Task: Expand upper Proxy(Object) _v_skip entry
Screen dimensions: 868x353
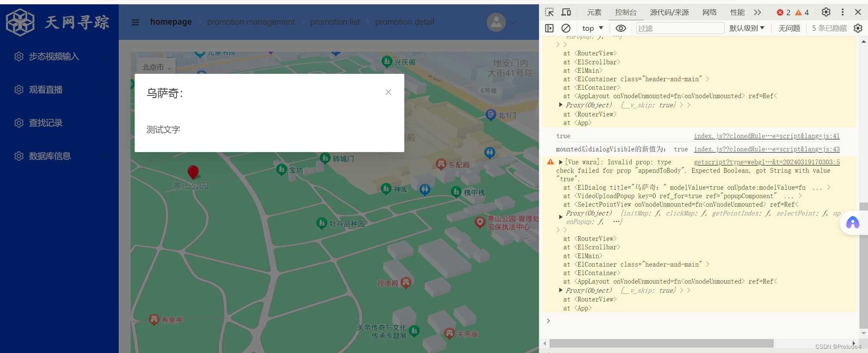Action: [561, 105]
